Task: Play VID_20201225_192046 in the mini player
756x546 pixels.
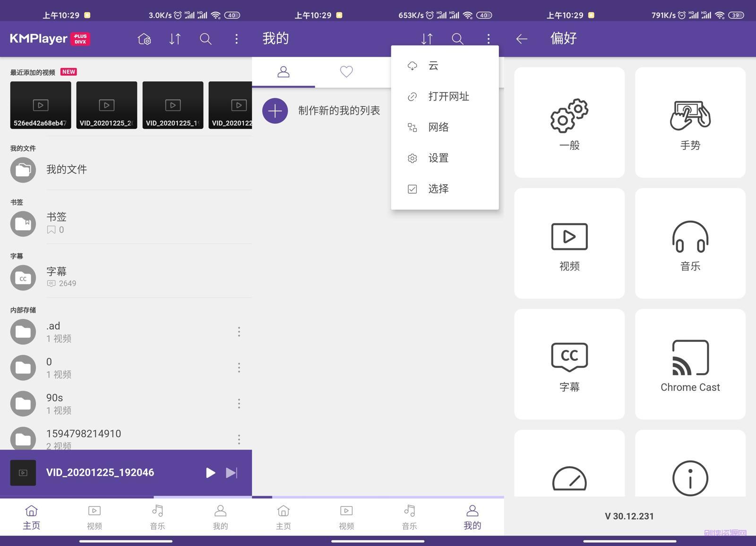Action: tap(210, 472)
